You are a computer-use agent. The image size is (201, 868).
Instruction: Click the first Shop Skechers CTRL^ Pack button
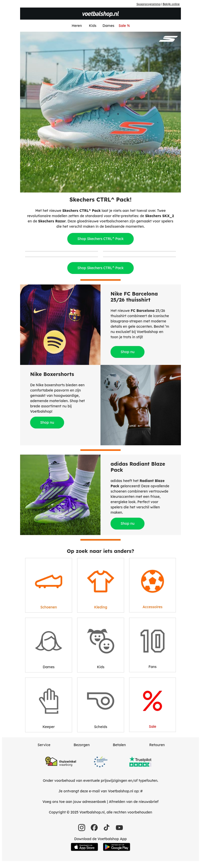[100, 238]
